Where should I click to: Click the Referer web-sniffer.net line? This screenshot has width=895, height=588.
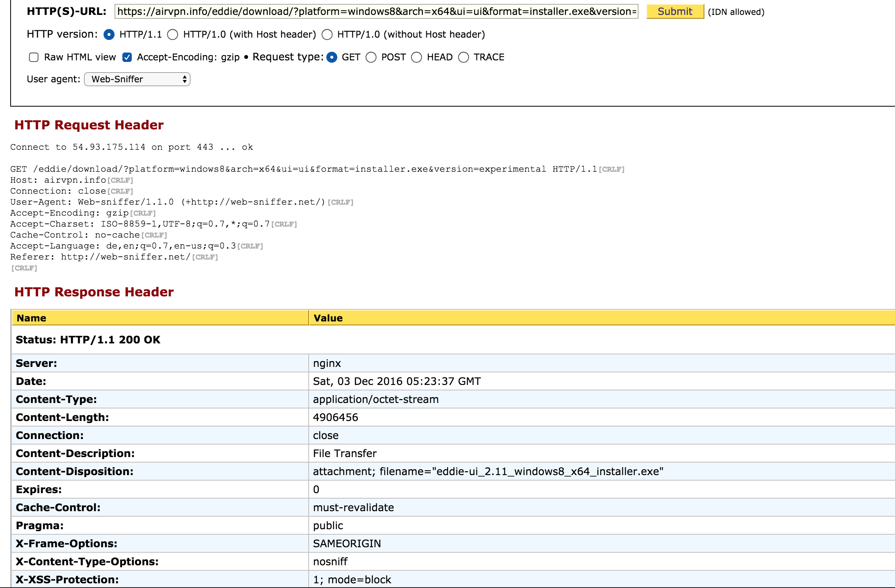(x=114, y=257)
